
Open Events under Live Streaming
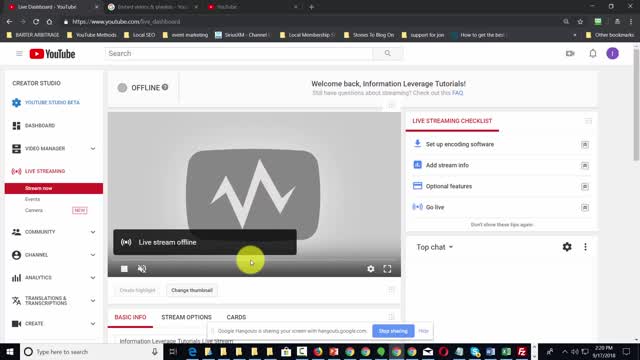(32, 199)
